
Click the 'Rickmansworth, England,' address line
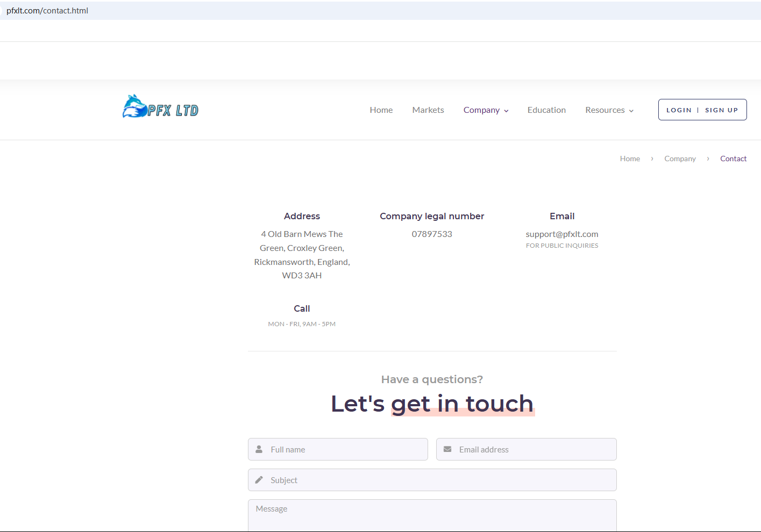(302, 262)
